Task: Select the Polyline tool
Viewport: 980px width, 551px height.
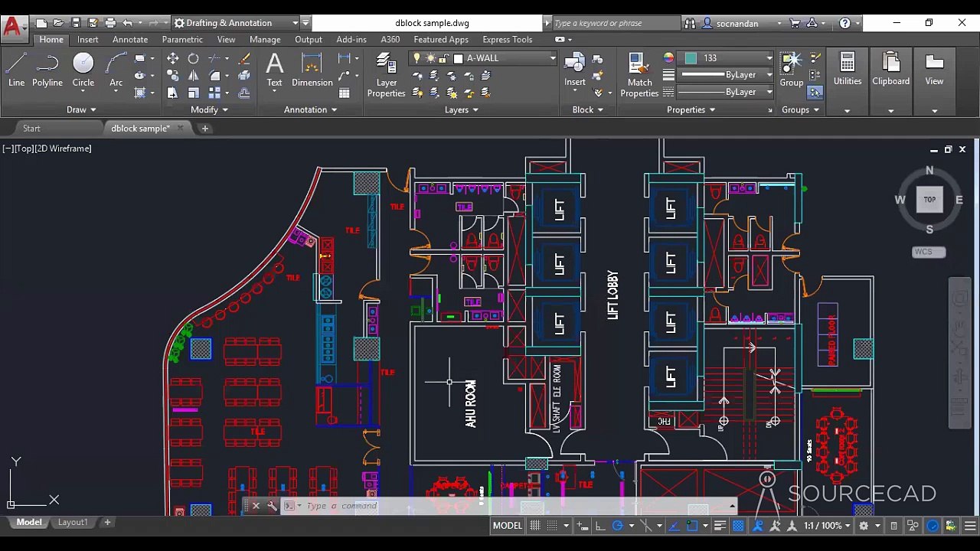Action: (x=47, y=70)
